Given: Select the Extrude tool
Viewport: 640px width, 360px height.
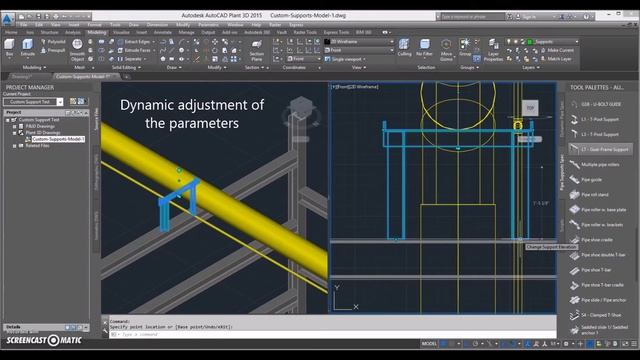Looking at the screenshot, I should [27, 47].
